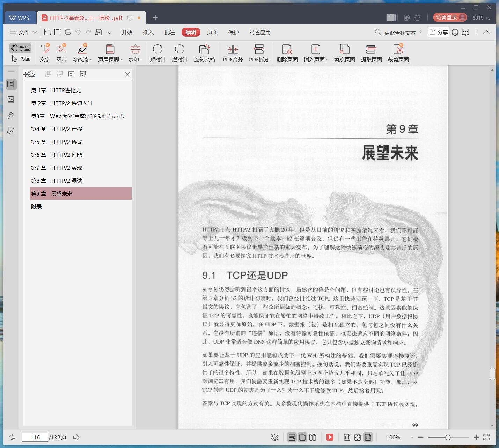Start slideshow play button

(330, 437)
